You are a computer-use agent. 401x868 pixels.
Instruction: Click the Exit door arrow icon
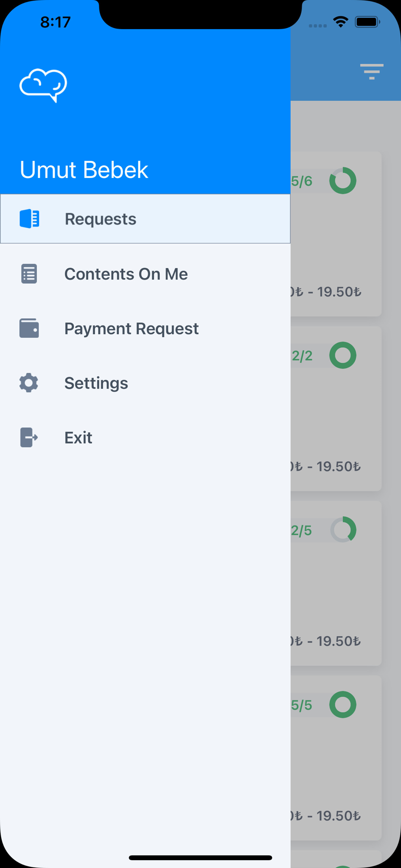pyautogui.click(x=29, y=437)
